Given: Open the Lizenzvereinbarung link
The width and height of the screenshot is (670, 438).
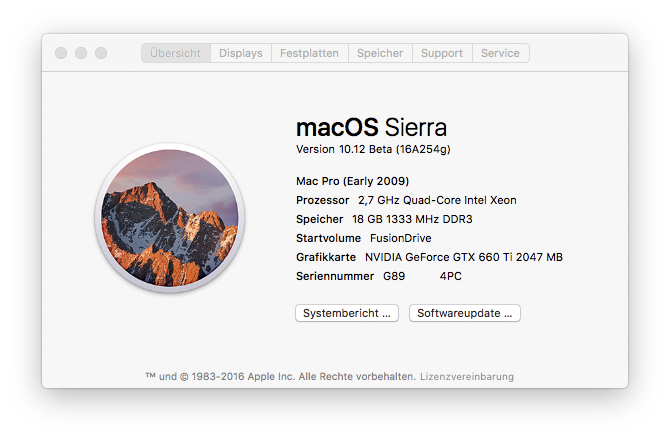Looking at the screenshot, I should click(466, 377).
